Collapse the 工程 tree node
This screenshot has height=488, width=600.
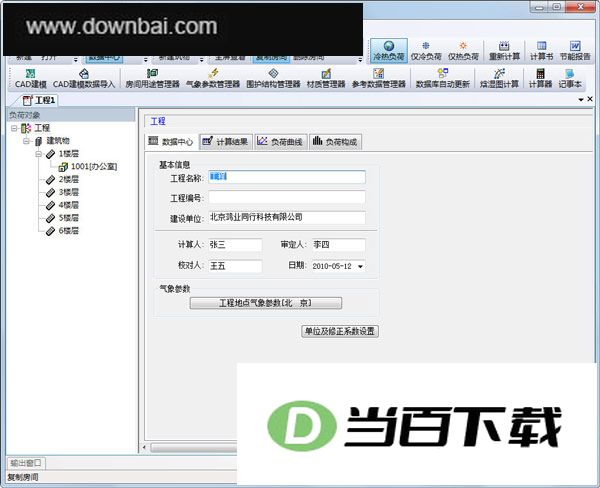pyautogui.click(x=14, y=128)
